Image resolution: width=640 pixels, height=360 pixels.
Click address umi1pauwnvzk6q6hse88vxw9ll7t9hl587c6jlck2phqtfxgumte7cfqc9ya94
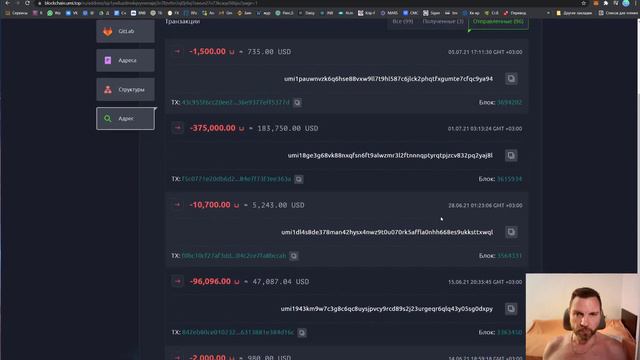click(388, 79)
